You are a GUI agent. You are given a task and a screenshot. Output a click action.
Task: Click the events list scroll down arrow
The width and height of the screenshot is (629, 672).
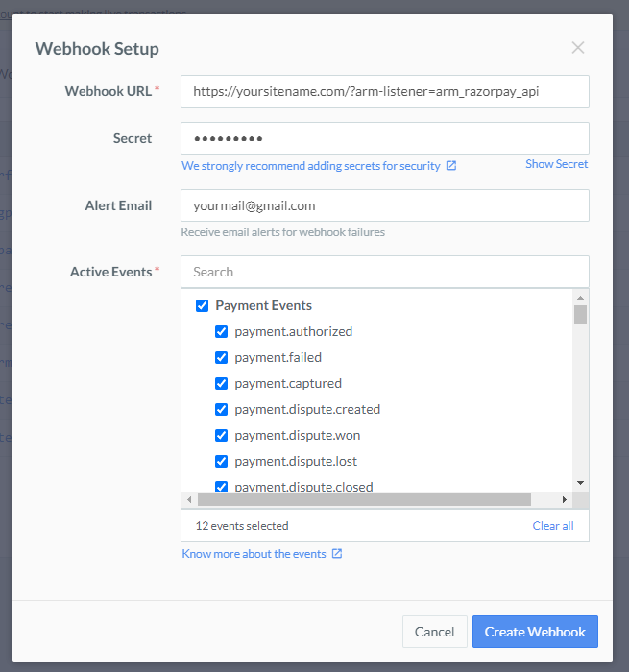tap(581, 483)
